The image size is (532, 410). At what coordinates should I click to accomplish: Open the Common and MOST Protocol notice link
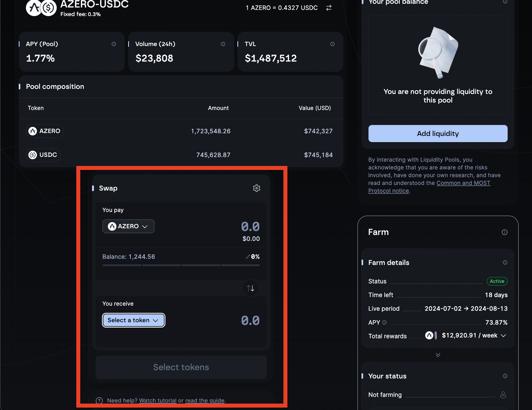click(463, 183)
